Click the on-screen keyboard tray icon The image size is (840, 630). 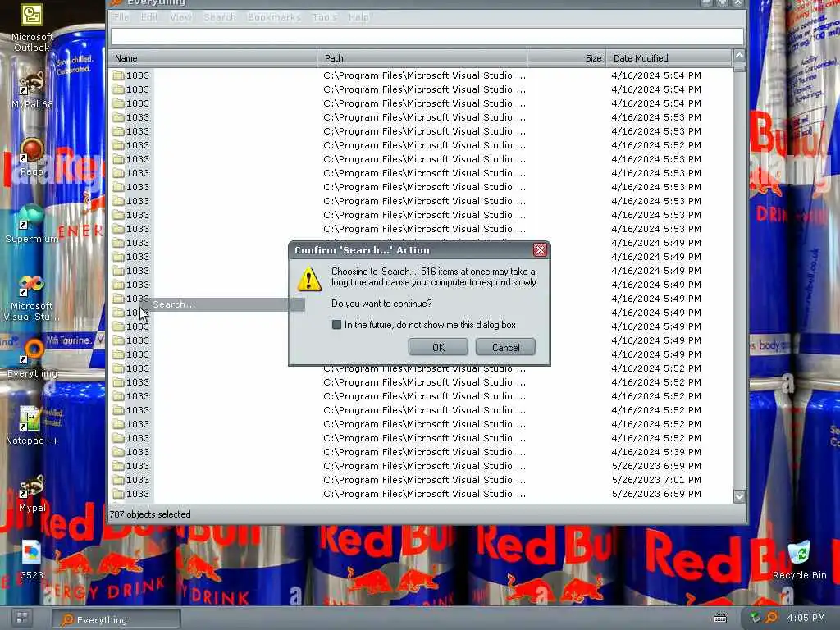[x=720, y=619]
